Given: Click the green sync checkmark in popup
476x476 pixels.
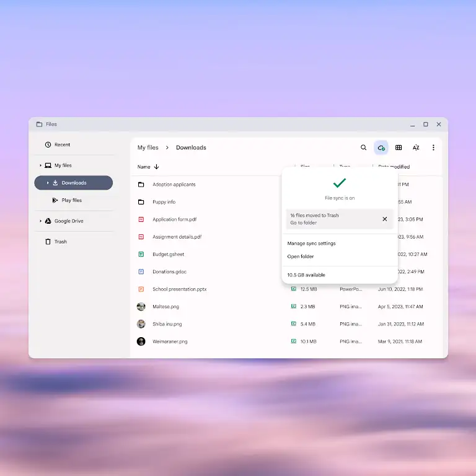Looking at the screenshot, I should tap(340, 183).
